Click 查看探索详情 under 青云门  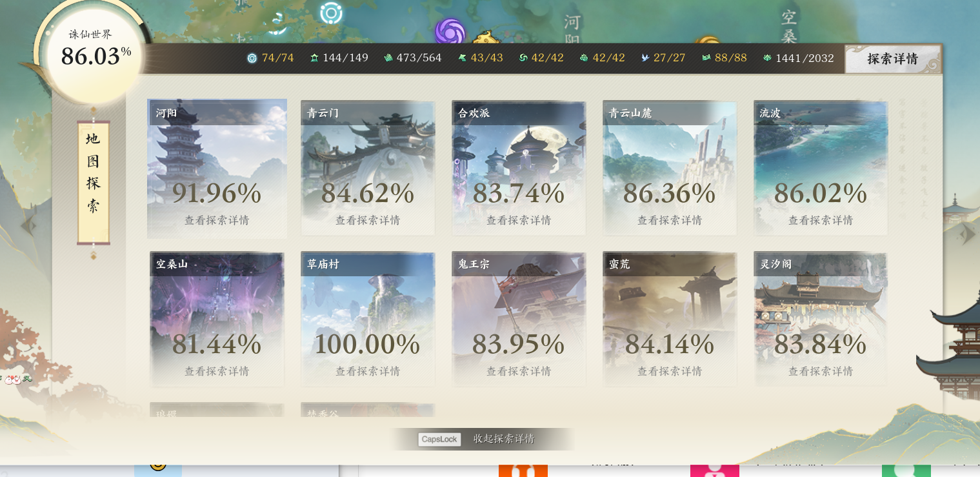point(368,220)
